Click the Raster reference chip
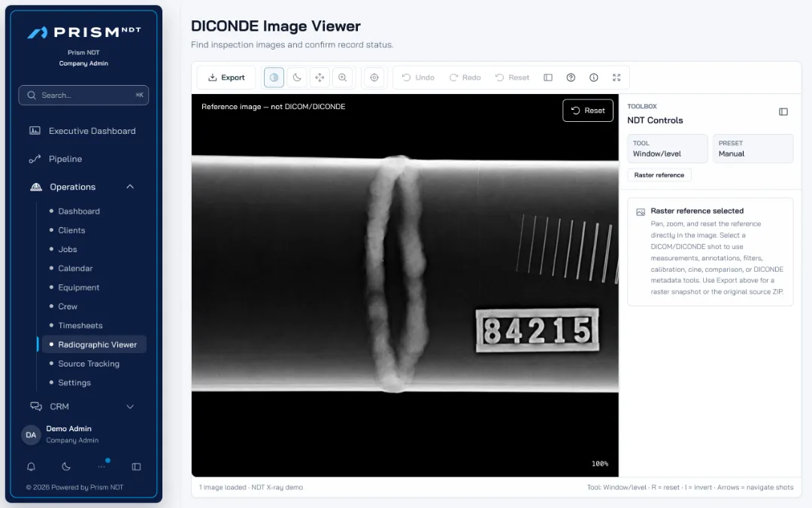Screen dimensions: 812x508 click(659, 175)
